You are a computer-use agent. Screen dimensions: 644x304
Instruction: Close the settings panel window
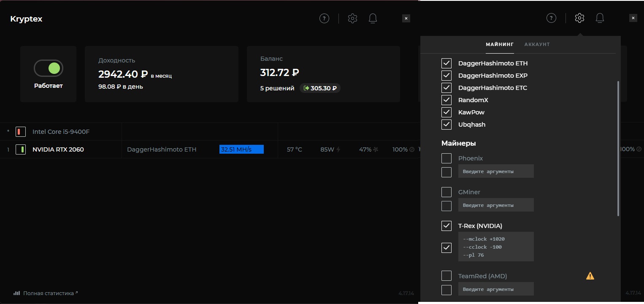[633, 18]
